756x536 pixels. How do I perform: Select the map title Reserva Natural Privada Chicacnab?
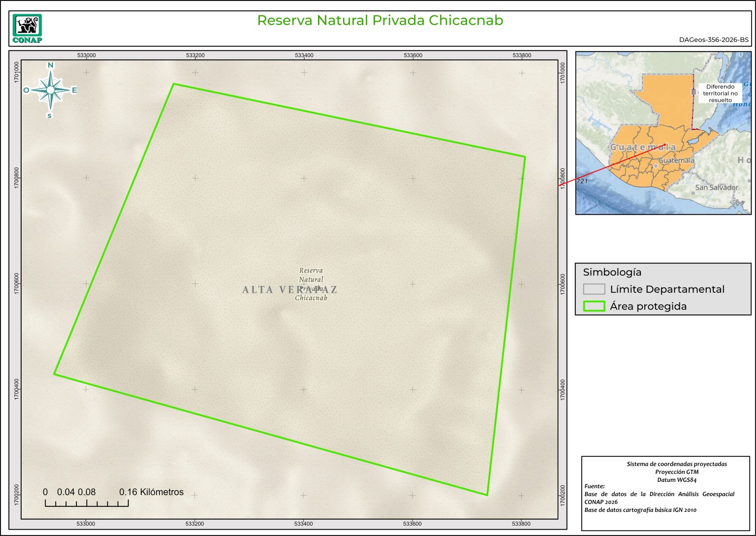pos(380,21)
